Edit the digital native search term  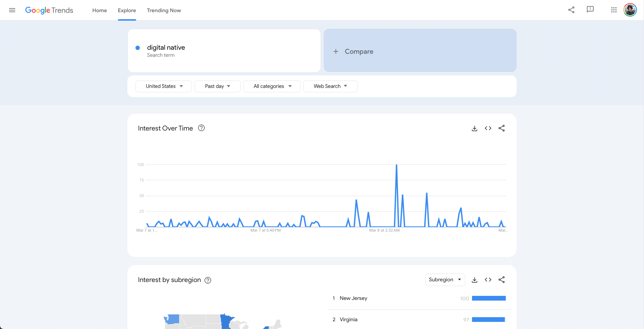pos(166,48)
